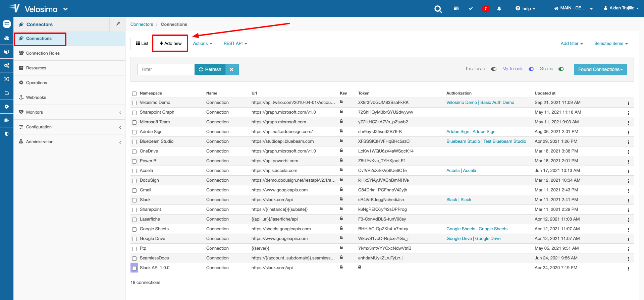Screen dimensions: 644x300
Task: Open the MAIN - DE... tenant dropdown
Action: tap(573, 8)
